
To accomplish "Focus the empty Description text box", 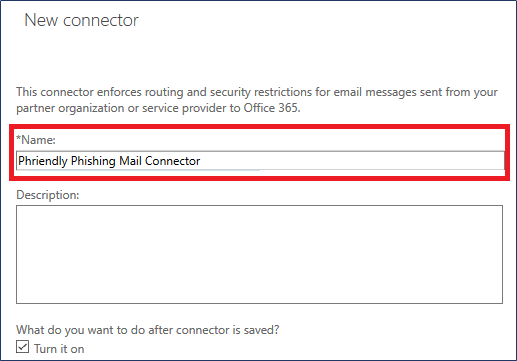I will [259, 254].
